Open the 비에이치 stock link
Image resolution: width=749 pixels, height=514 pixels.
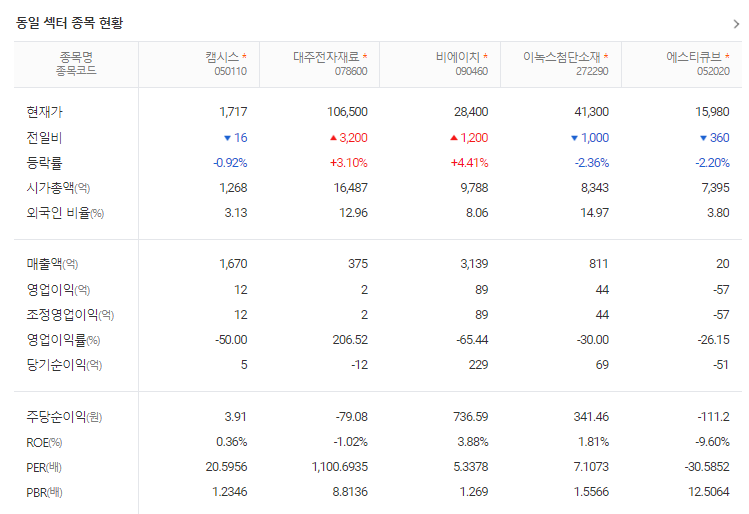[458, 57]
